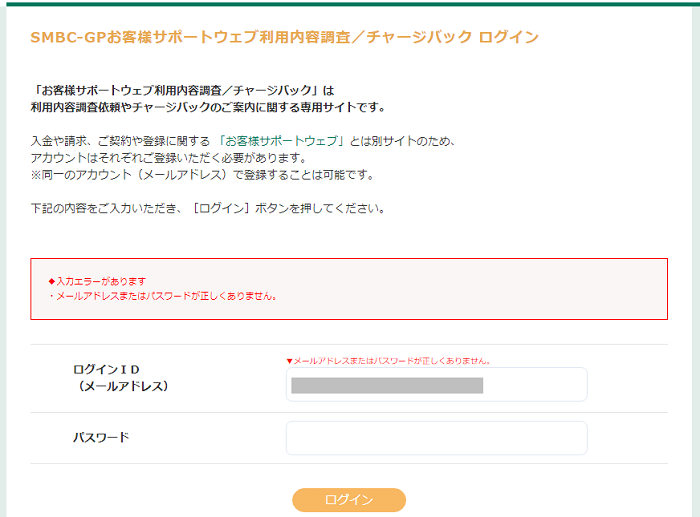Viewport: 700px width, 517px height.
Task: Click the bold line ending チャージバック」は
Action: click(x=183, y=91)
